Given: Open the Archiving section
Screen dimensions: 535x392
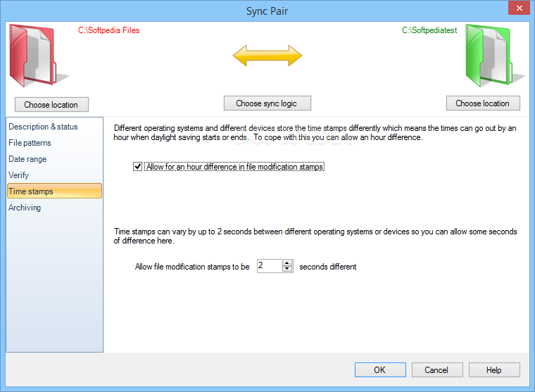Looking at the screenshot, I should point(54,208).
